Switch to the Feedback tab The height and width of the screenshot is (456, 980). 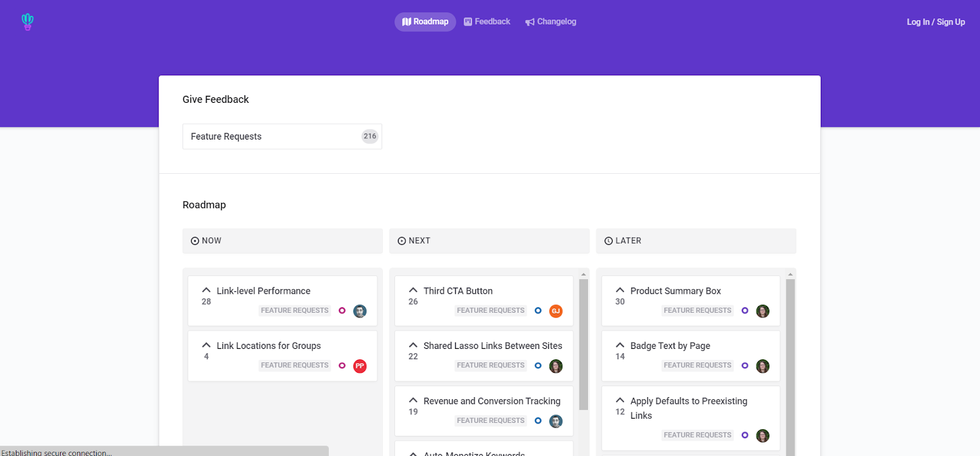487,22
